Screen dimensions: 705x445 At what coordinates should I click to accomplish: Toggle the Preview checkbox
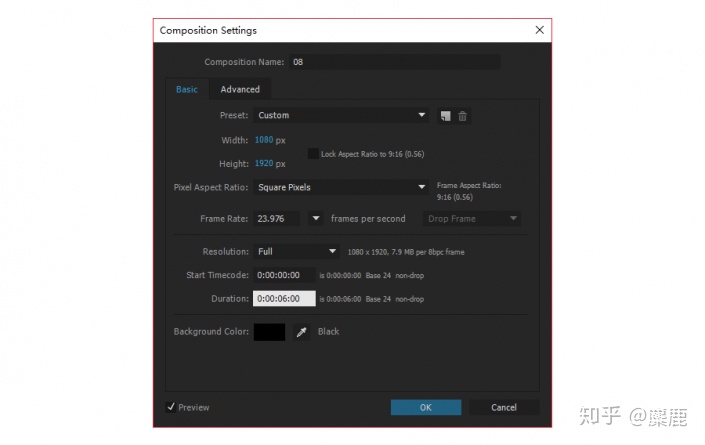[171, 407]
